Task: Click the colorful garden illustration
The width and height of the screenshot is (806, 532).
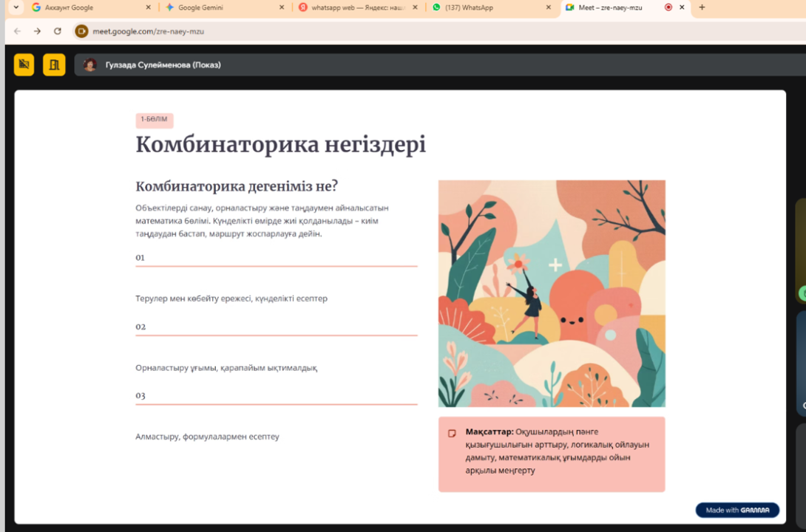Action: pyautogui.click(x=552, y=293)
